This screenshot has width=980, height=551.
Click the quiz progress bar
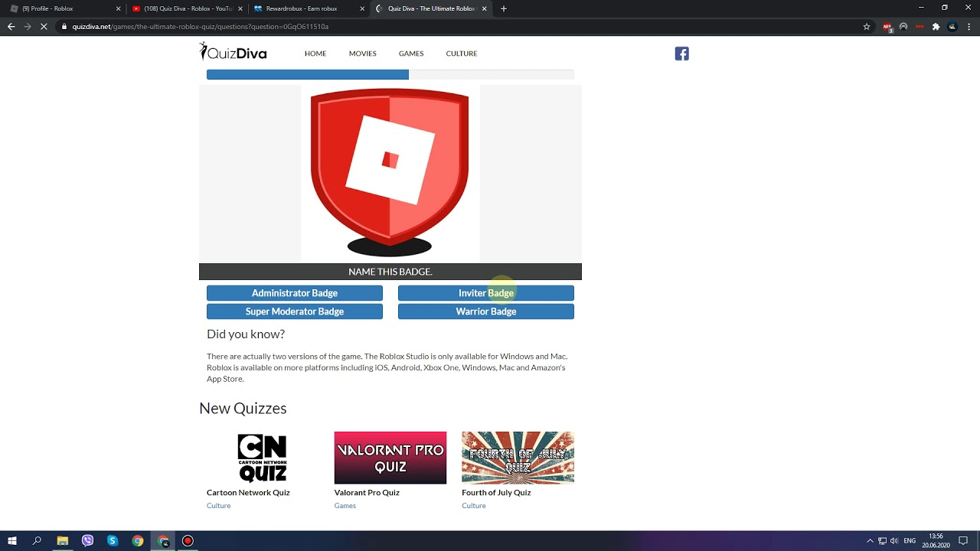pyautogui.click(x=390, y=74)
